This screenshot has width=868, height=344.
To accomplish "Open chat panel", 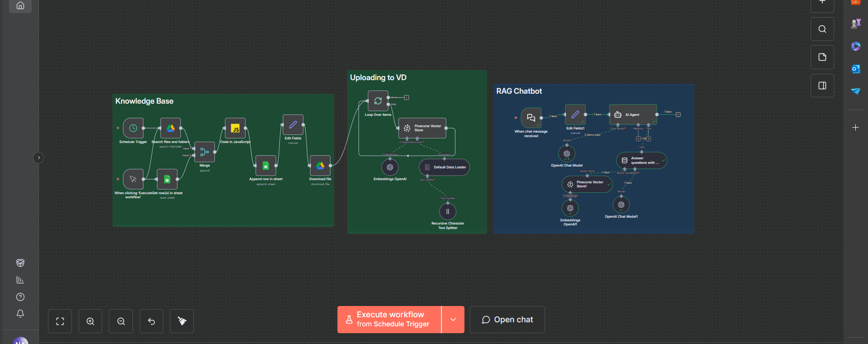I will [x=507, y=320].
